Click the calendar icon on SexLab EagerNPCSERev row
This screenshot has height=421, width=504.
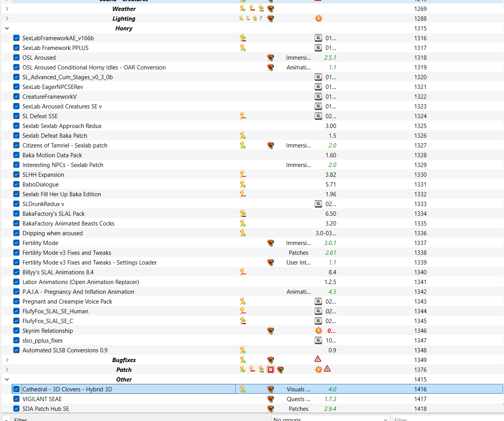point(319,87)
